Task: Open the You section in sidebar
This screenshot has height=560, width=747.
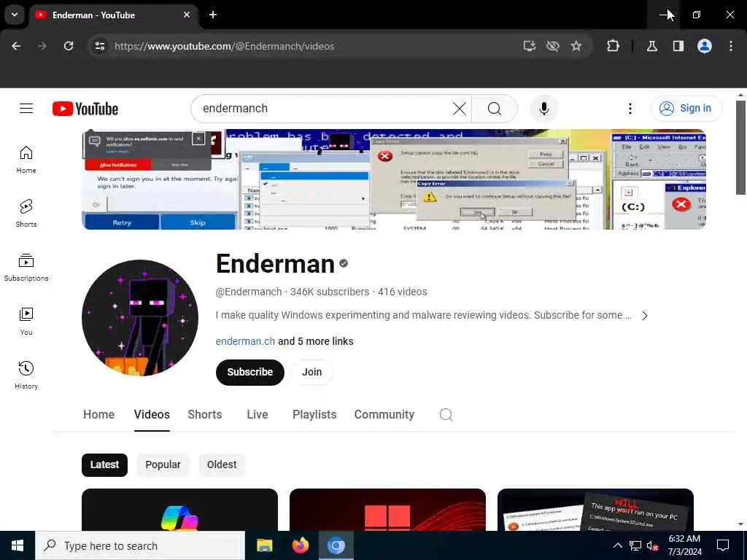Action: click(26, 321)
